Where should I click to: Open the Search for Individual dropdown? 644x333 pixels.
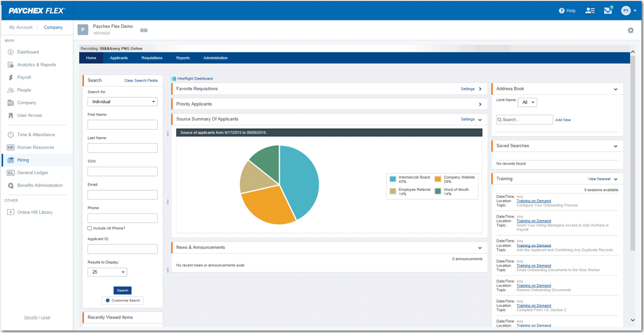pyautogui.click(x=122, y=101)
